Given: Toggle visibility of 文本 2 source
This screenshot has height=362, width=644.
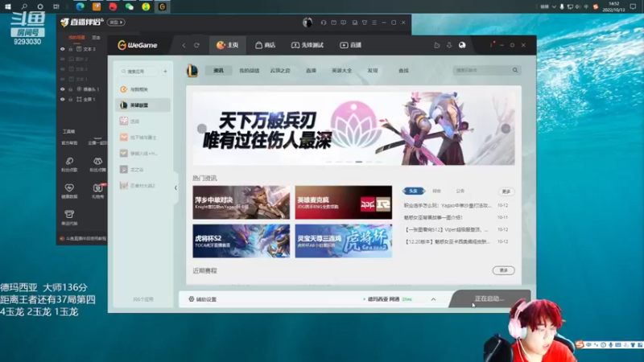Looking at the screenshot, I should (63, 69).
